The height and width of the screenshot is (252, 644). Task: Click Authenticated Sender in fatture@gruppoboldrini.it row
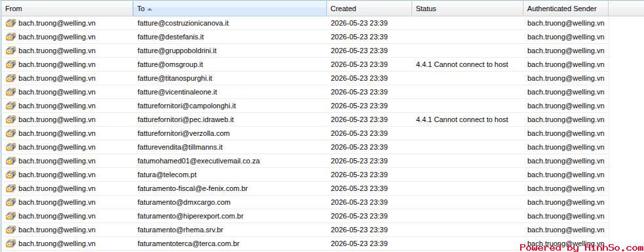click(565, 51)
